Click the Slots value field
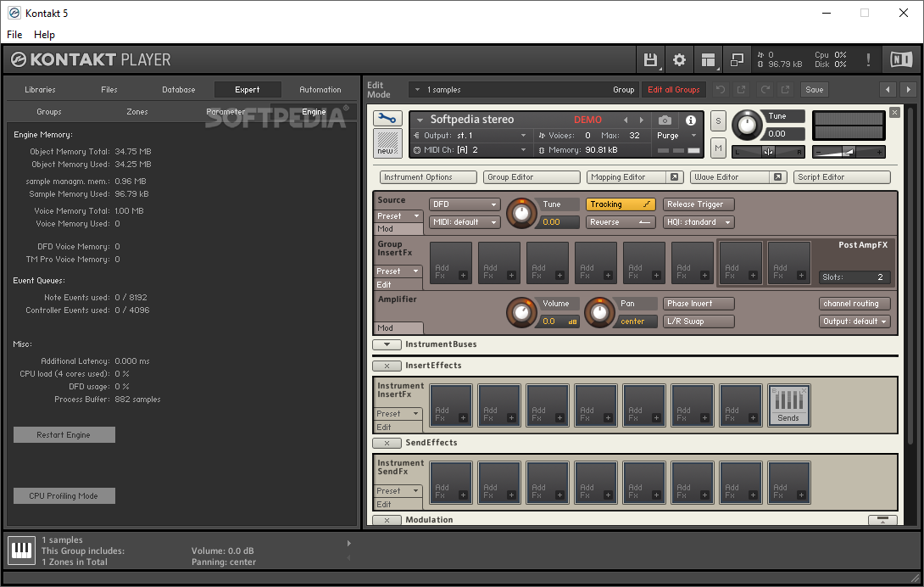This screenshot has width=924, height=587. point(854,277)
